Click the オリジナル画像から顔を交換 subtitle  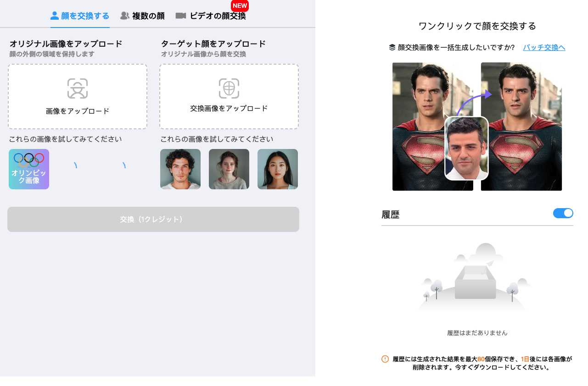(x=203, y=54)
